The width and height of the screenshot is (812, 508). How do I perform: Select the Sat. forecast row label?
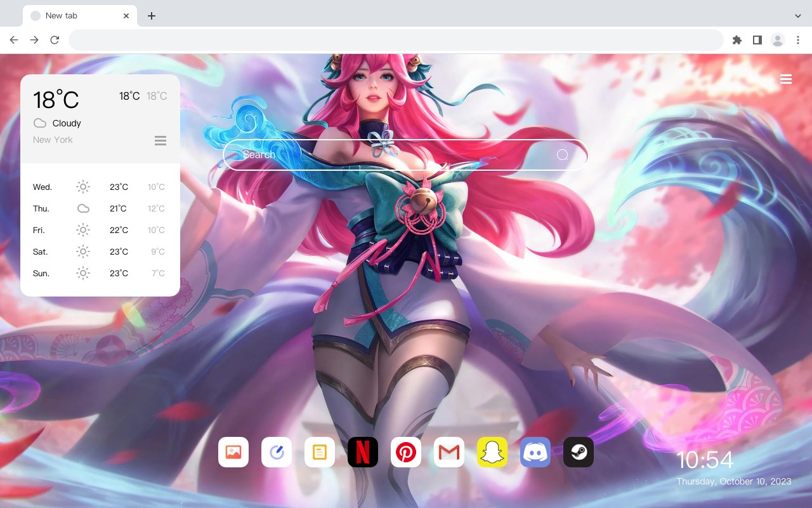41,251
